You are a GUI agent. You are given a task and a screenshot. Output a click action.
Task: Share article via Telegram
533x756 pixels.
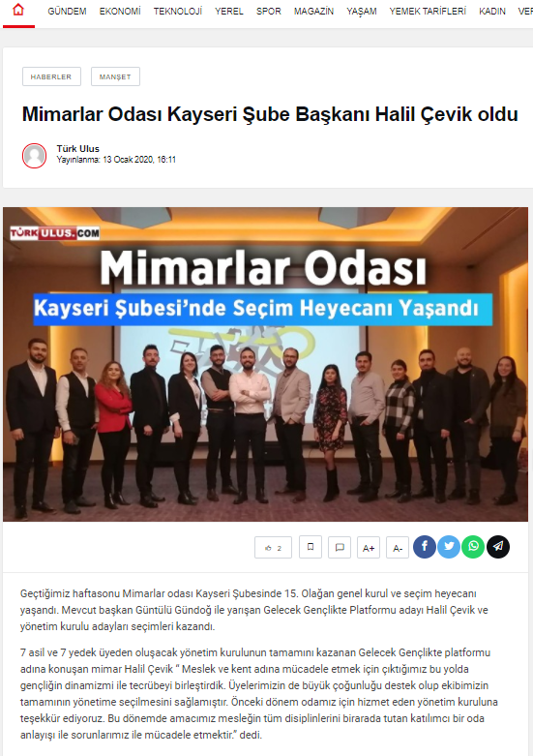498,547
